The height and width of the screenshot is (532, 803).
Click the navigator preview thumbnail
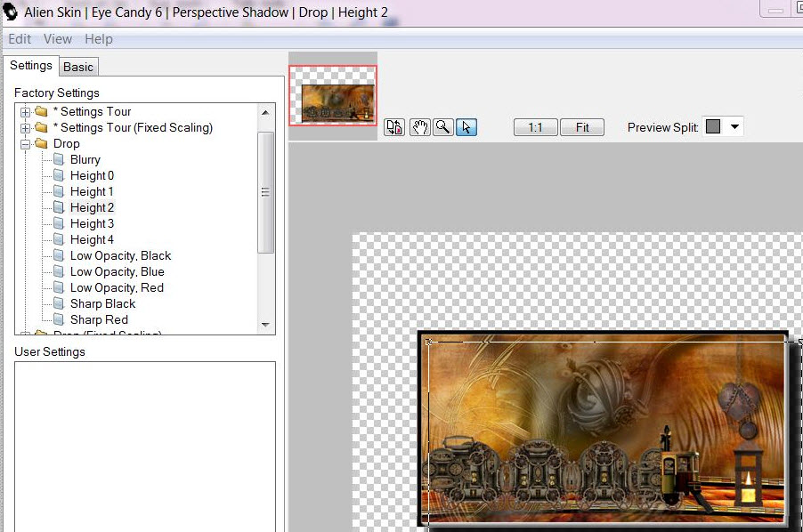[333, 96]
